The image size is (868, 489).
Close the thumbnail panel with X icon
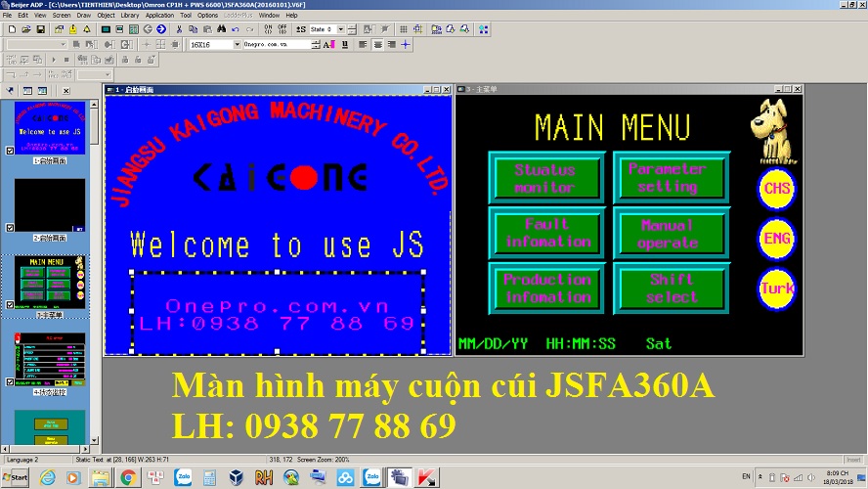click(x=65, y=91)
